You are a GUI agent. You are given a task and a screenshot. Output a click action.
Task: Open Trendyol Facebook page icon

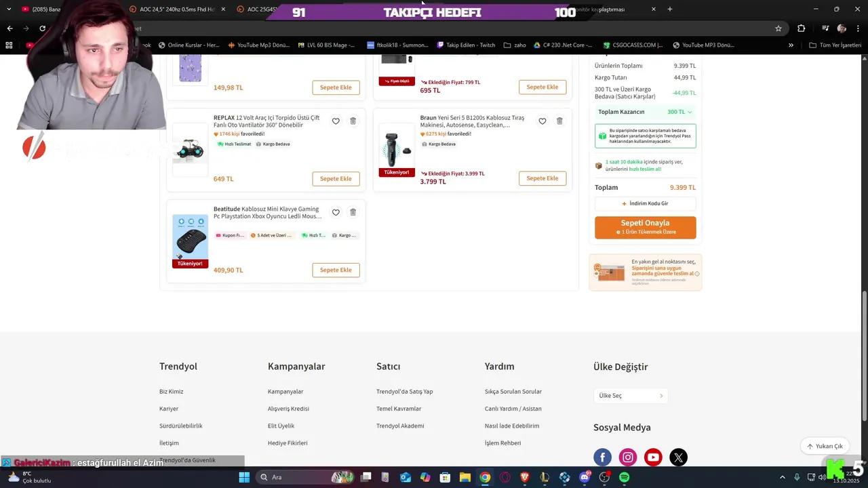602,457
